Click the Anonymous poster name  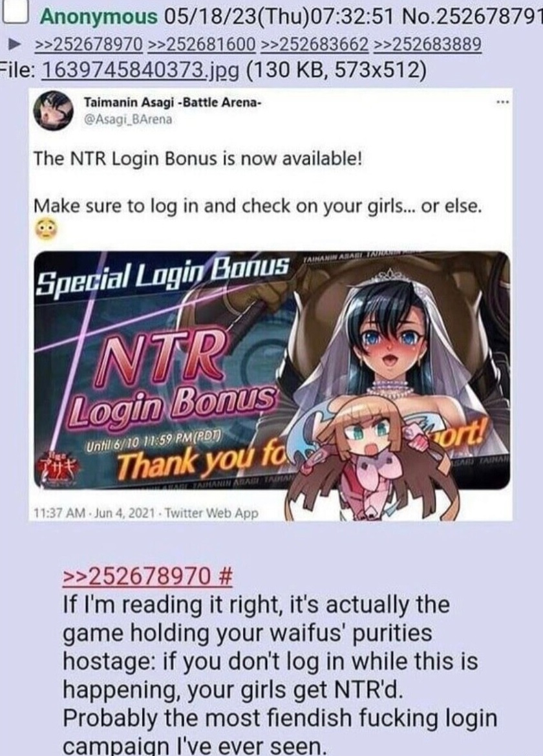click(99, 17)
